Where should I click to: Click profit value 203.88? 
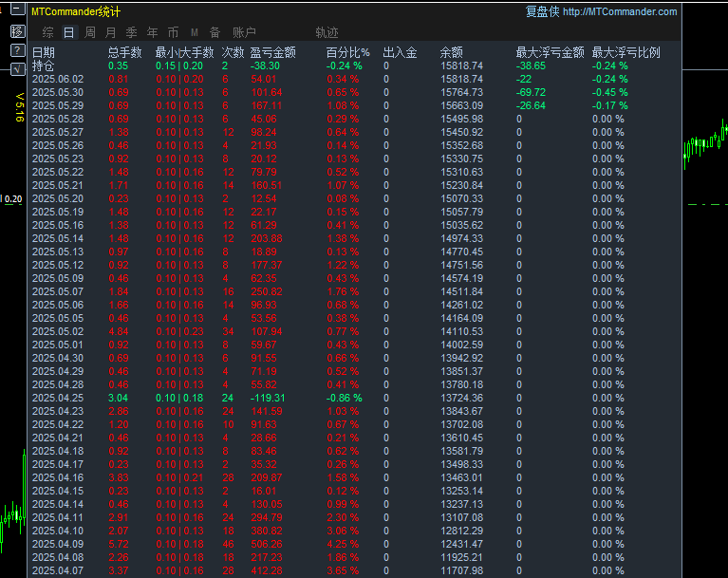267,238
